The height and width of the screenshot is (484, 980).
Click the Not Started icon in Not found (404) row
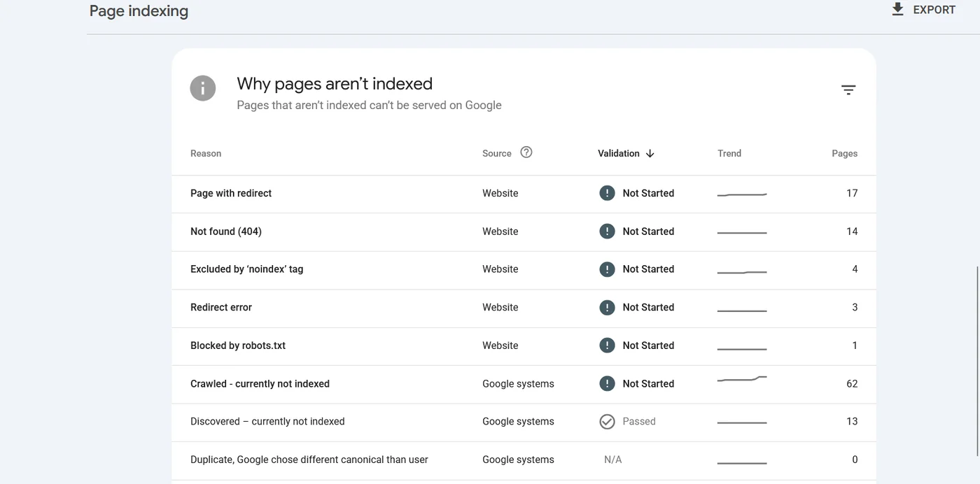click(x=607, y=232)
